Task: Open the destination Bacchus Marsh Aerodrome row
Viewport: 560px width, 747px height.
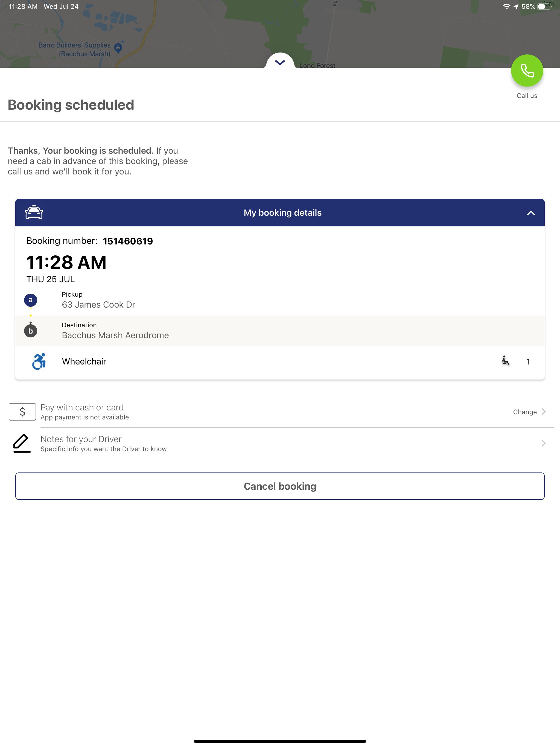Action: 280,331
